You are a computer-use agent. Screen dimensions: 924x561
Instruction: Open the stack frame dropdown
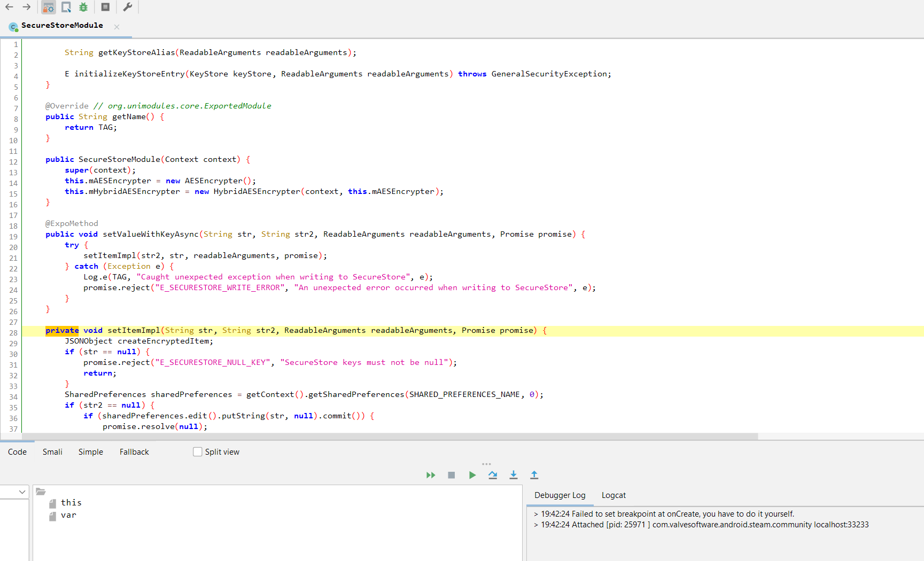tap(21, 492)
